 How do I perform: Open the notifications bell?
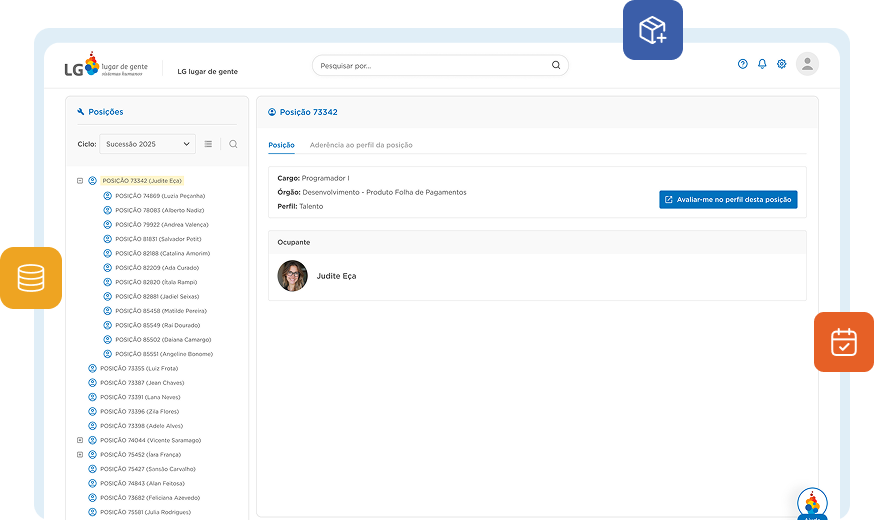coord(762,64)
